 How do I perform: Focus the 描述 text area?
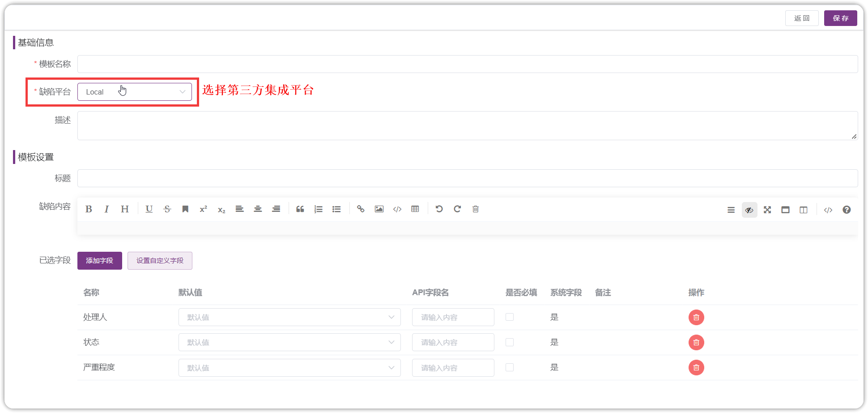(x=468, y=125)
